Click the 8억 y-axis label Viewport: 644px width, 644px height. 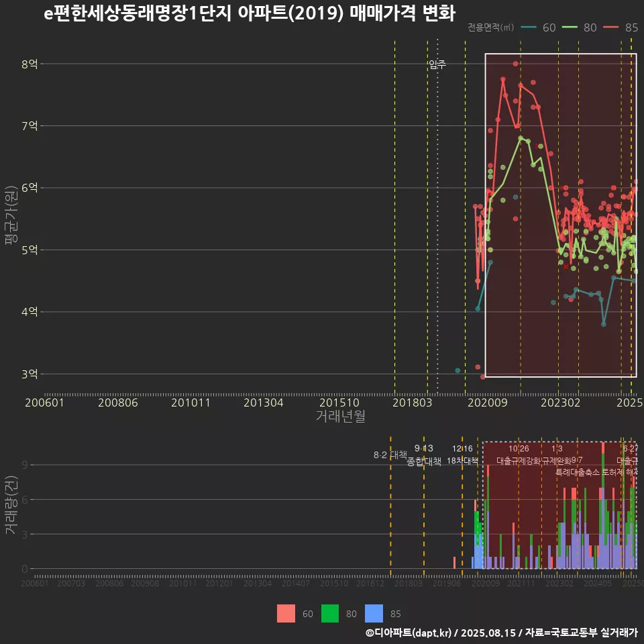pyautogui.click(x=30, y=64)
